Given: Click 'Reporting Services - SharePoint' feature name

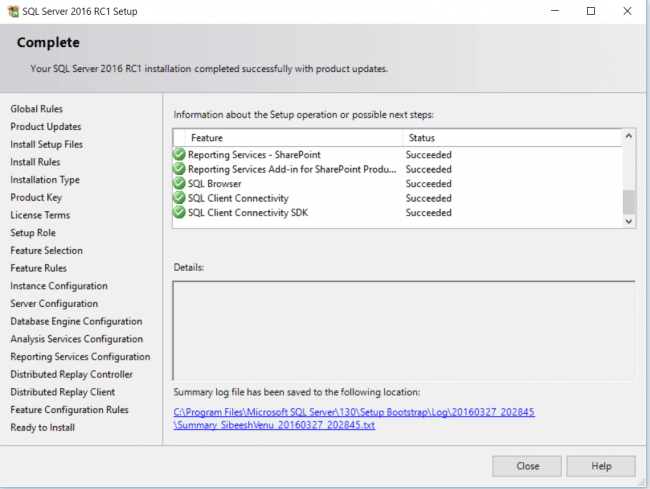Looking at the screenshot, I should (x=254, y=155).
